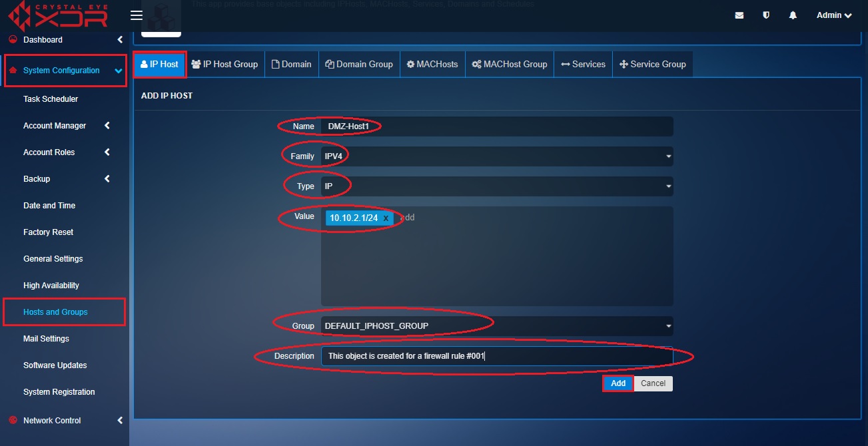Screen dimensions: 868x446
Task: Click the Value box add input
Action: coord(408,218)
